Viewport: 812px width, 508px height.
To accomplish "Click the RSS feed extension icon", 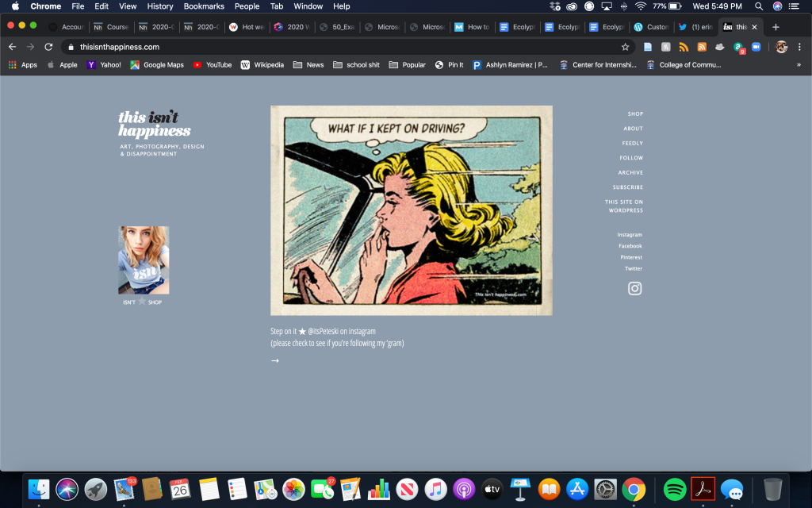I will (x=684, y=47).
